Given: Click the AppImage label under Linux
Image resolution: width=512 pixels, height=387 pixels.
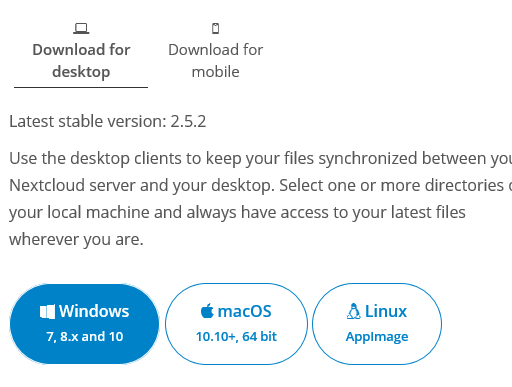Looking at the screenshot, I should coord(377,337).
